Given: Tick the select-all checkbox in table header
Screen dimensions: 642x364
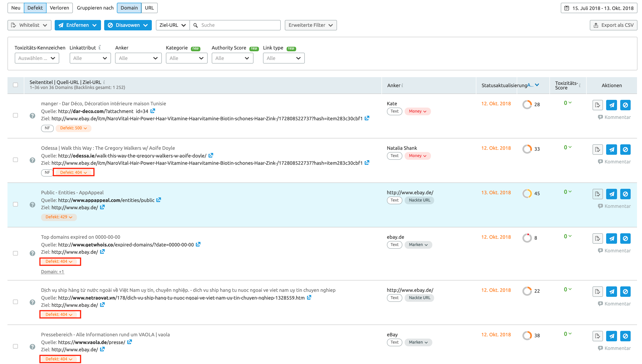Looking at the screenshot, I should [x=15, y=85].
